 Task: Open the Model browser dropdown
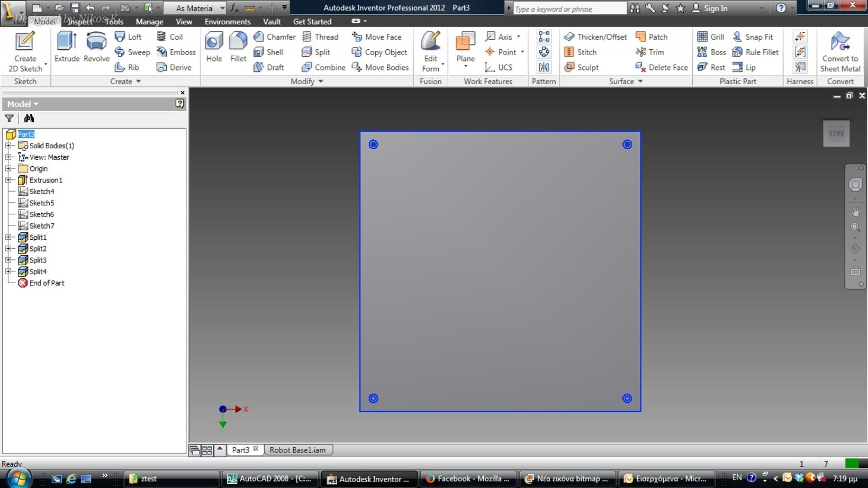pos(23,104)
